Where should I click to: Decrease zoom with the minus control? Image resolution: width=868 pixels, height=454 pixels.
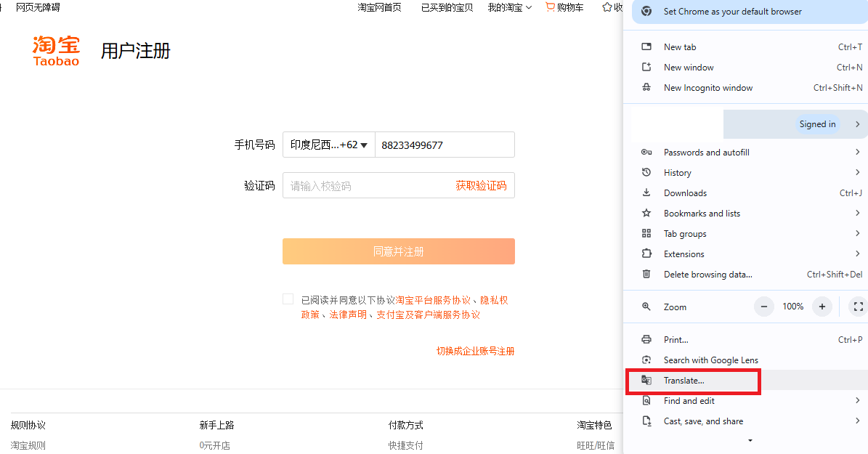click(x=763, y=306)
